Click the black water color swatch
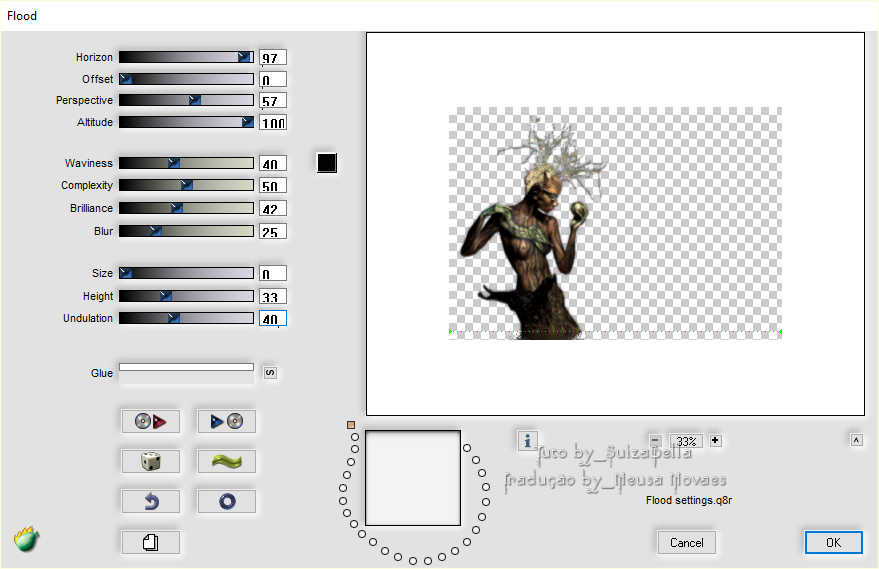Viewport: 879px width, 569px height. (327, 163)
